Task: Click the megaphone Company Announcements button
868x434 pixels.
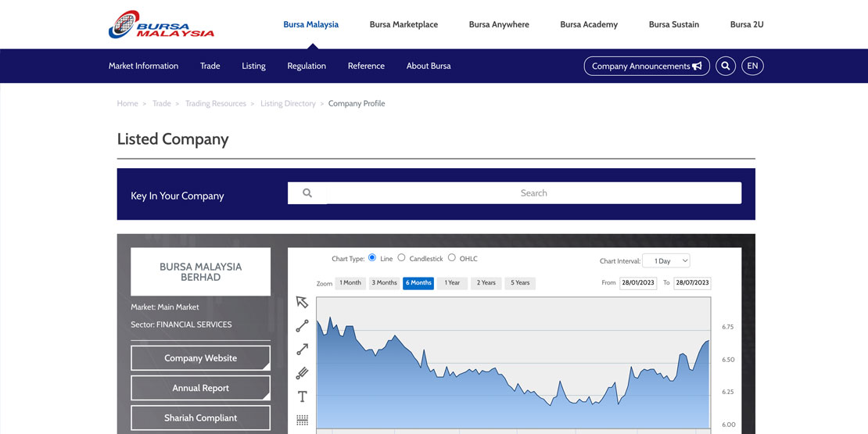Action: (647, 66)
